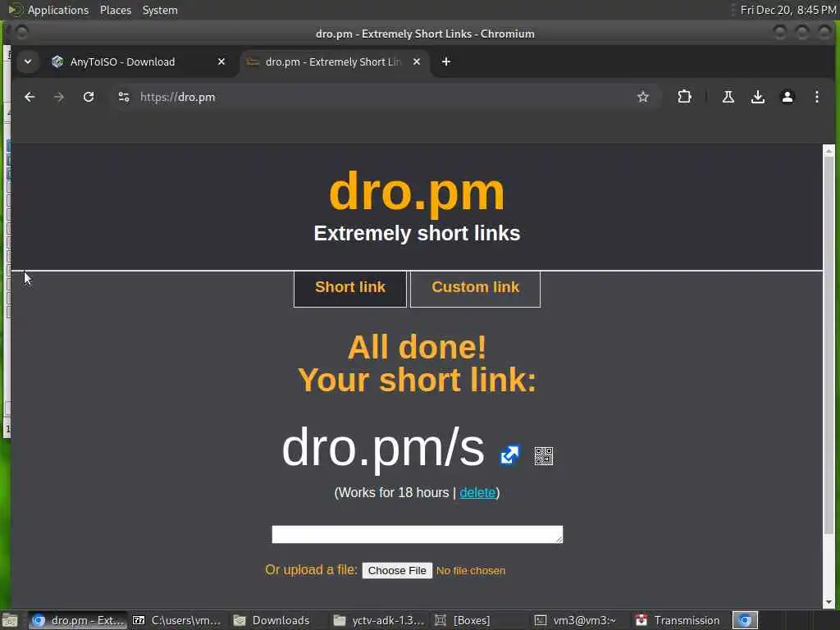Reload the dro.pm page
This screenshot has height=630, width=840.
click(x=89, y=97)
